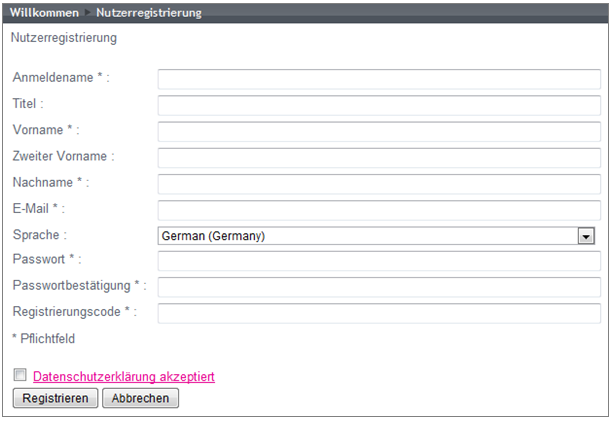Click the Anmeldename input field
The height and width of the screenshot is (421, 613).
(379, 79)
